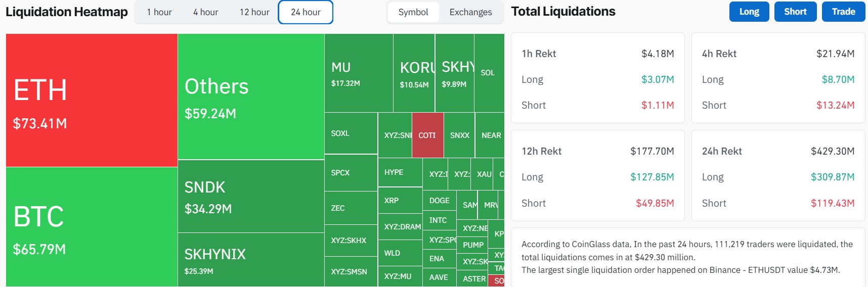The height and width of the screenshot is (287, 868).
Task: Click the SKHY $9.89M tile
Action: [455, 73]
